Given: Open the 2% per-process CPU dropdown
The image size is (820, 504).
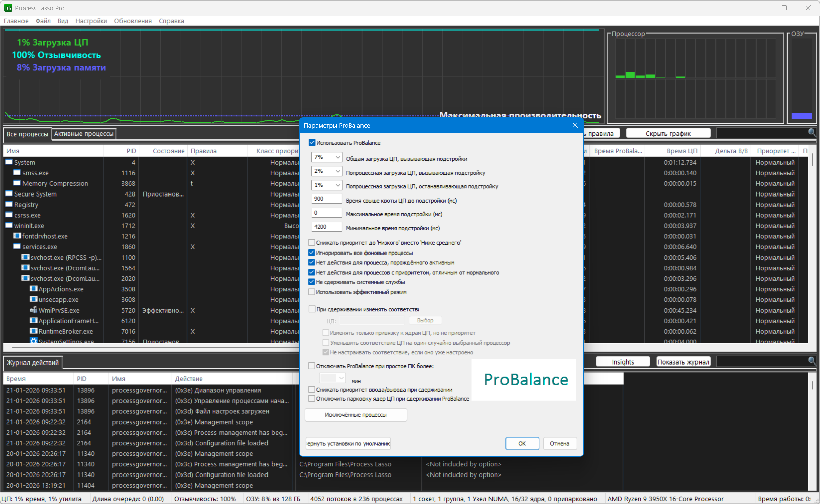Looking at the screenshot, I should point(327,171).
